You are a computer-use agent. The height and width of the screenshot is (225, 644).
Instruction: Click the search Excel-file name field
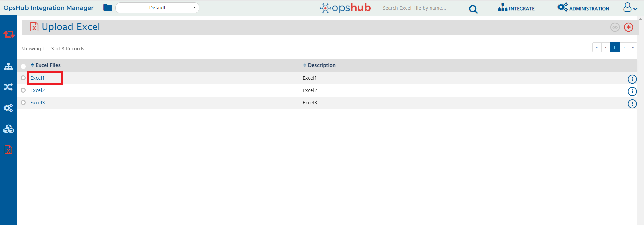[x=423, y=8]
